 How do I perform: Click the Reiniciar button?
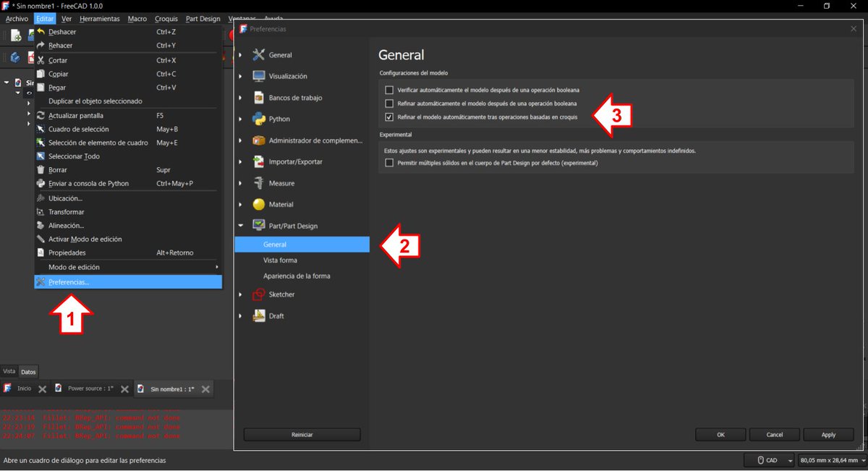(x=302, y=435)
